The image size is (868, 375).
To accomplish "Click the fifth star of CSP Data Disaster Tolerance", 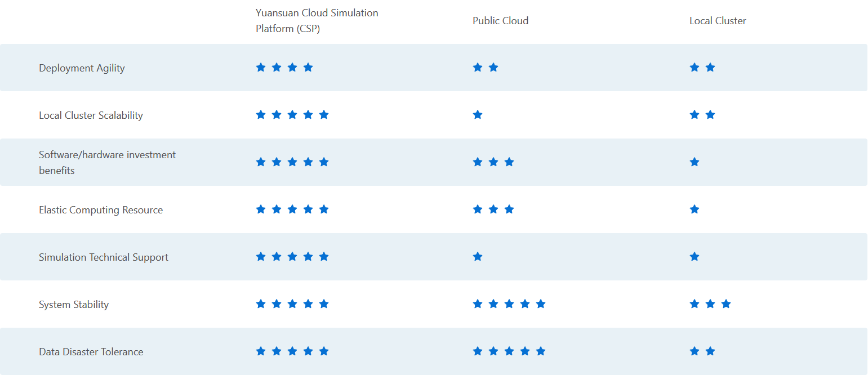I will coord(324,351).
